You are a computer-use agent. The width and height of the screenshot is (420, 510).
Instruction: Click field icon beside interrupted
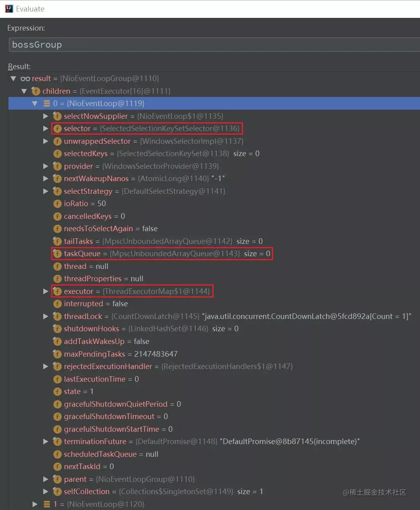click(57, 304)
